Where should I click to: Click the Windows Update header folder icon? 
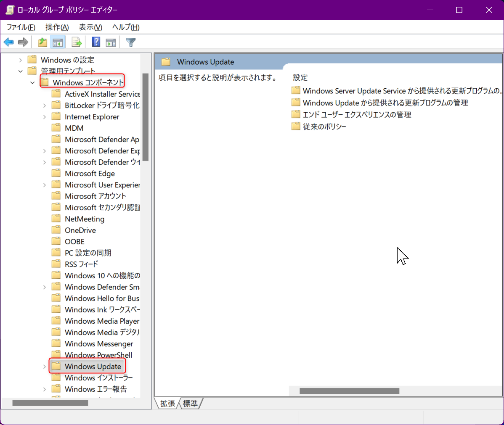coord(166,62)
